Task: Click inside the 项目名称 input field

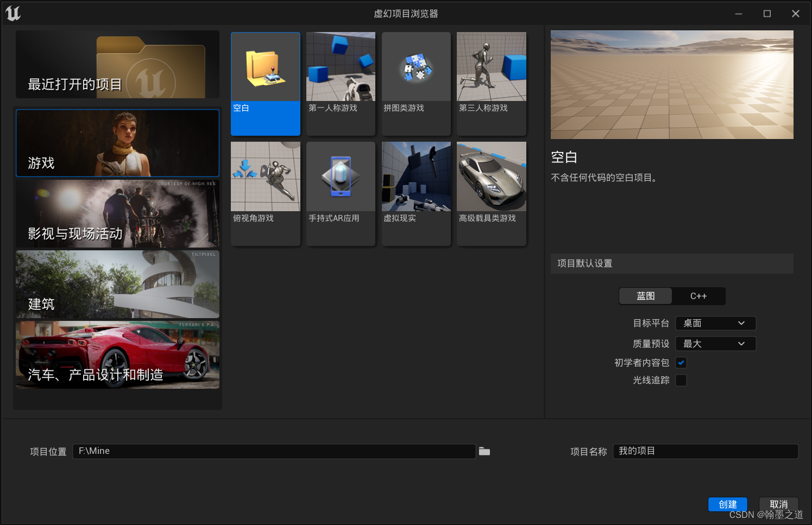Action: pos(705,451)
